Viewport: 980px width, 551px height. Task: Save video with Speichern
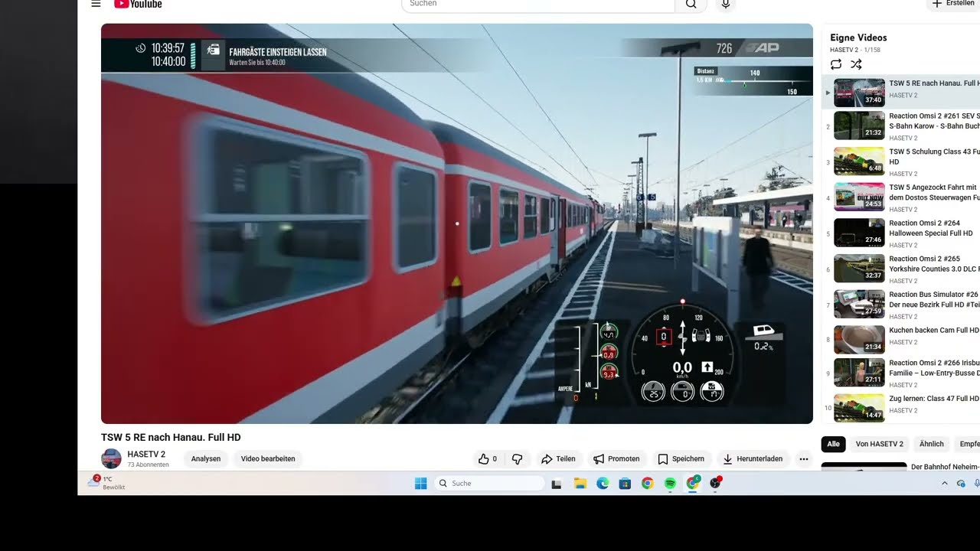[681, 459]
